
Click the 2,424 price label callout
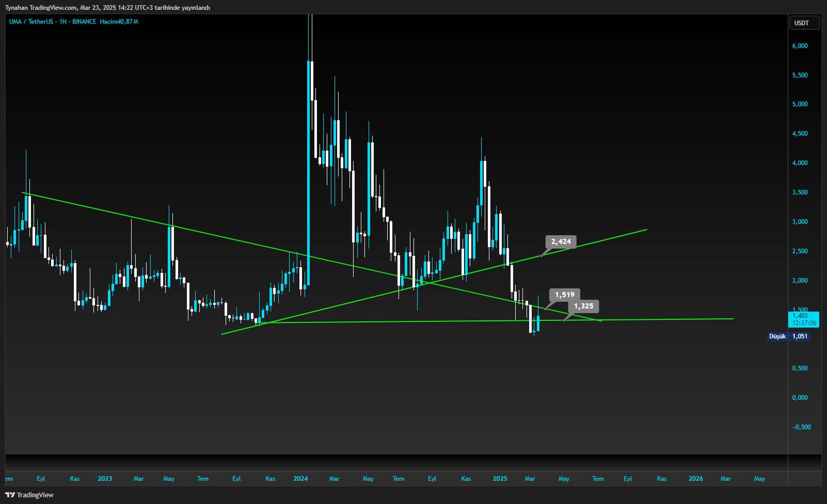pos(561,241)
